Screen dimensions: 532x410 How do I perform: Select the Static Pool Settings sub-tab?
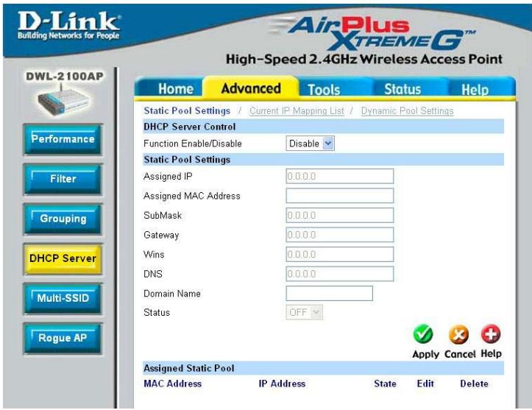(x=187, y=110)
